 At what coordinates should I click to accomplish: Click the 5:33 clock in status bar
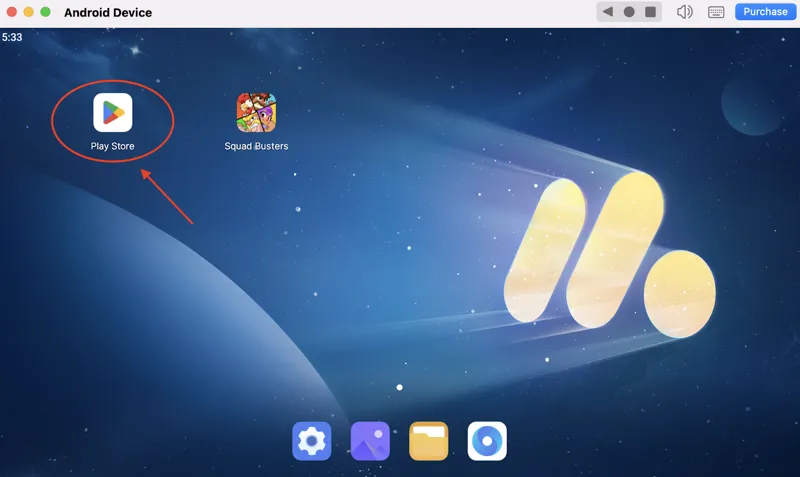click(12, 37)
